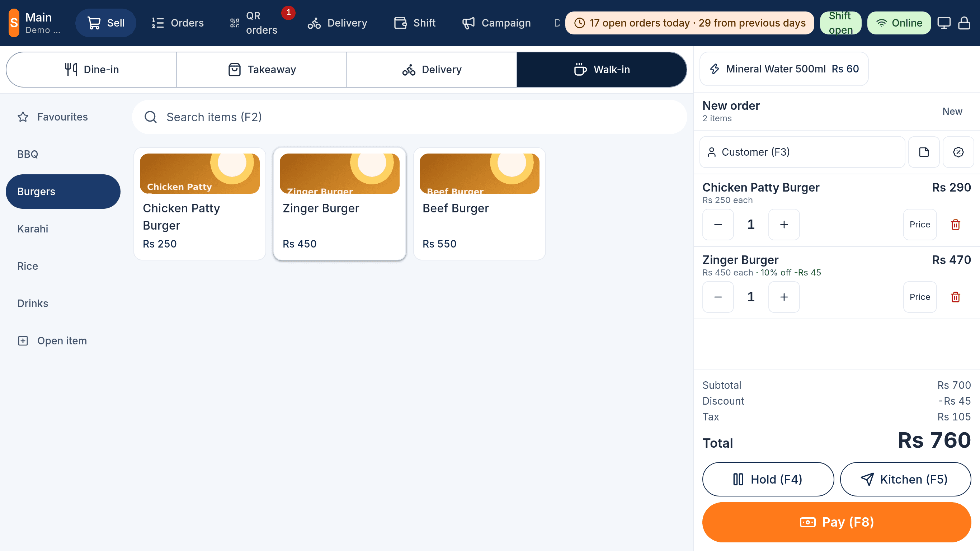The width and height of the screenshot is (980, 551).
Task: Hold the order with Hold (F4)
Action: click(x=768, y=479)
